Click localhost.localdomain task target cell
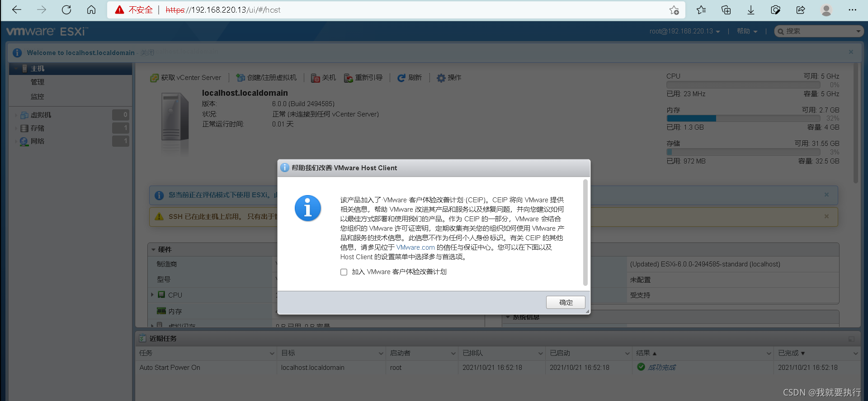This screenshot has width=868, height=401. [313, 368]
